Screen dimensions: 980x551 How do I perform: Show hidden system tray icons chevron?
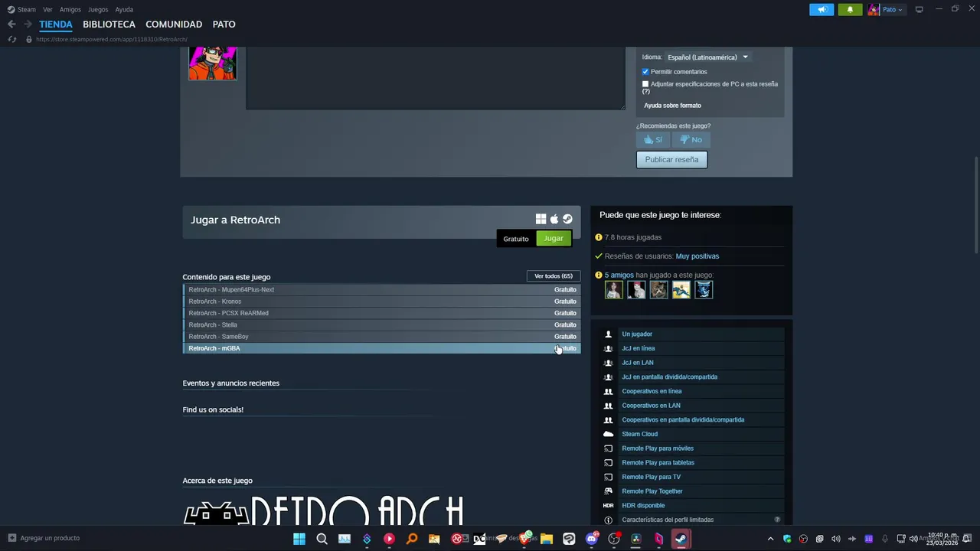pos(770,539)
